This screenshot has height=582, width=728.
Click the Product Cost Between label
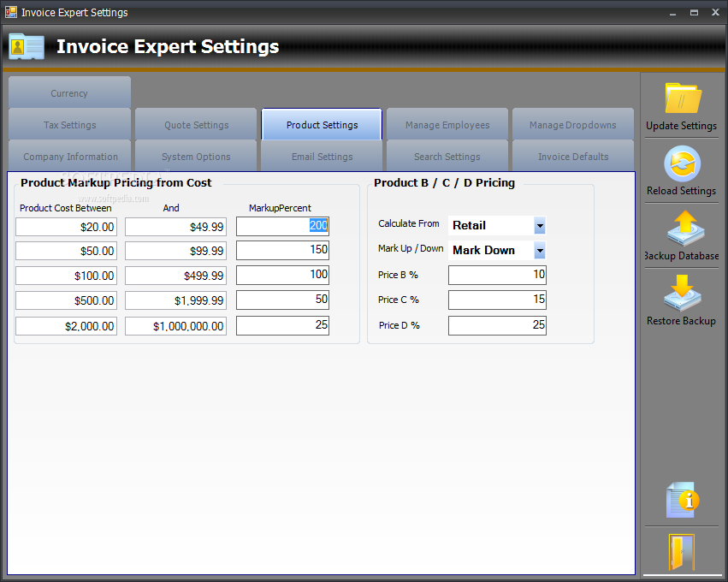pos(66,208)
